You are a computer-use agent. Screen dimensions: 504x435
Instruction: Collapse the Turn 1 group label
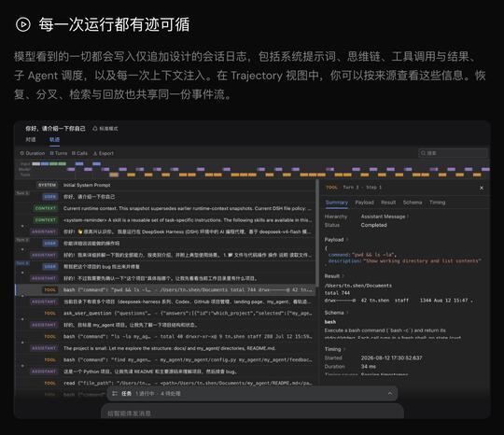tap(22, 193)
